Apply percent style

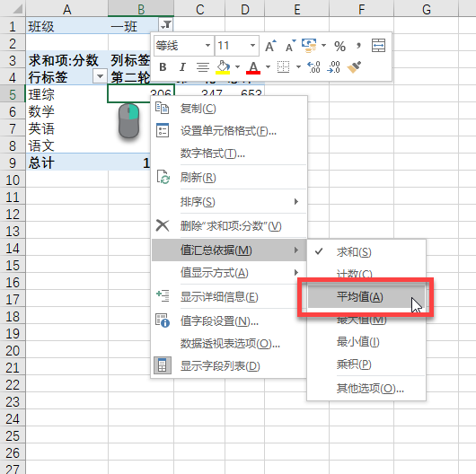339,46
